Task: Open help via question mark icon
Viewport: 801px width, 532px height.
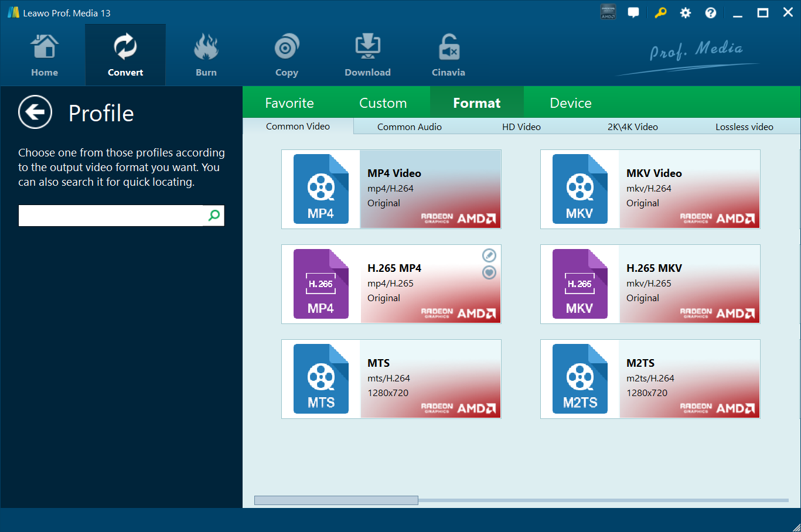Action: pyautogui.click(x=711, y=13)
